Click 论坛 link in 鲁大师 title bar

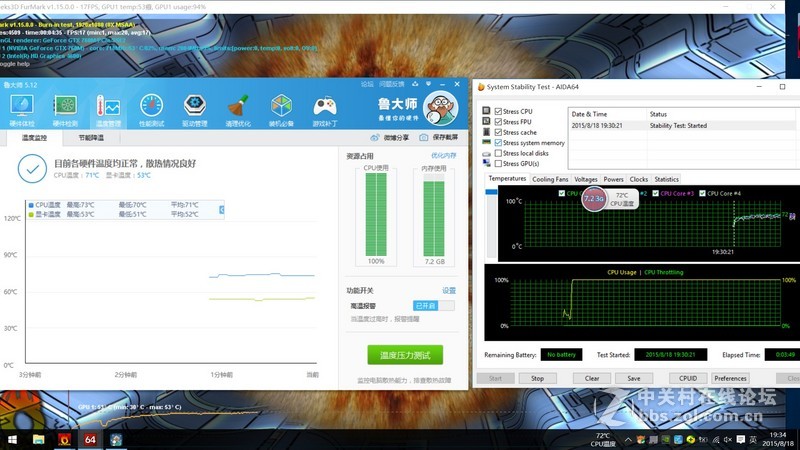point(367,84)
